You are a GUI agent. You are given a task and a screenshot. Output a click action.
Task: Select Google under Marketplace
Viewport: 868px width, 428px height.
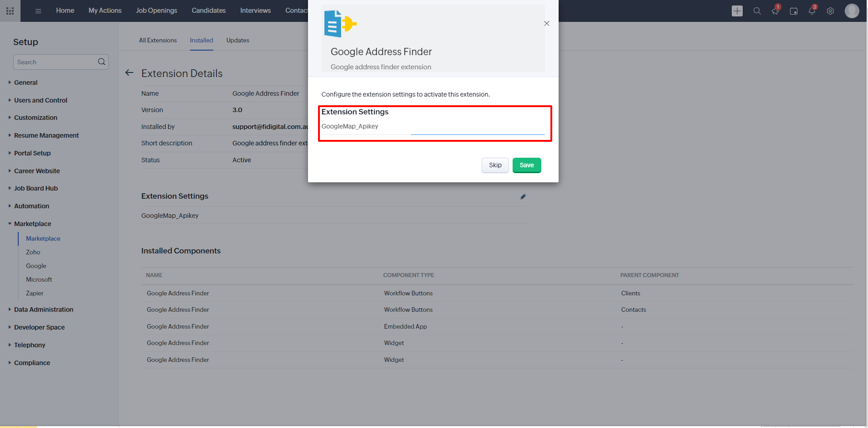tap(36, 266)
